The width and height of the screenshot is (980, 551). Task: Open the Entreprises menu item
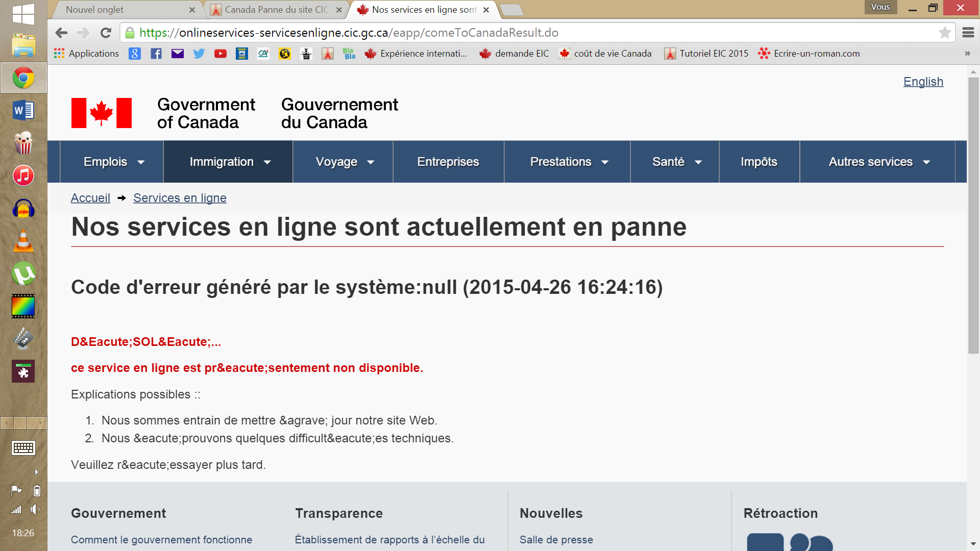pyautogui.click(x=448, y=162)
